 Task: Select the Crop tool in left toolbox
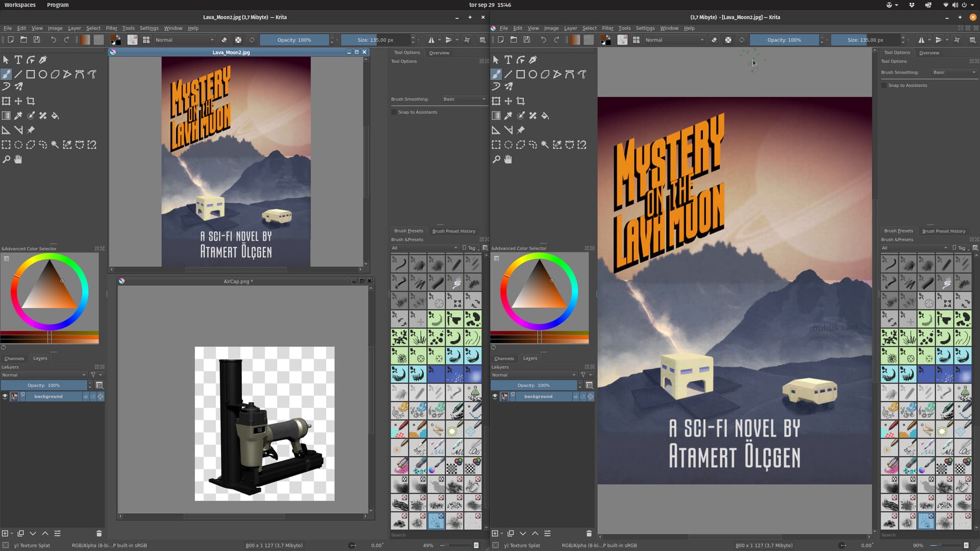31,101
